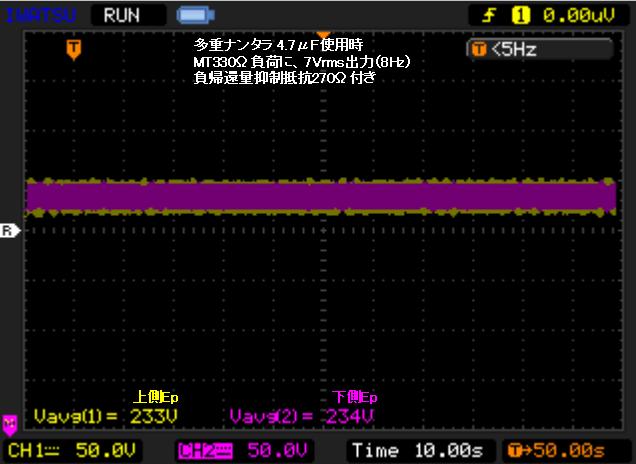
Task: Click the yellow trigger source 1 badge
Action: click(x=519, y=15)
